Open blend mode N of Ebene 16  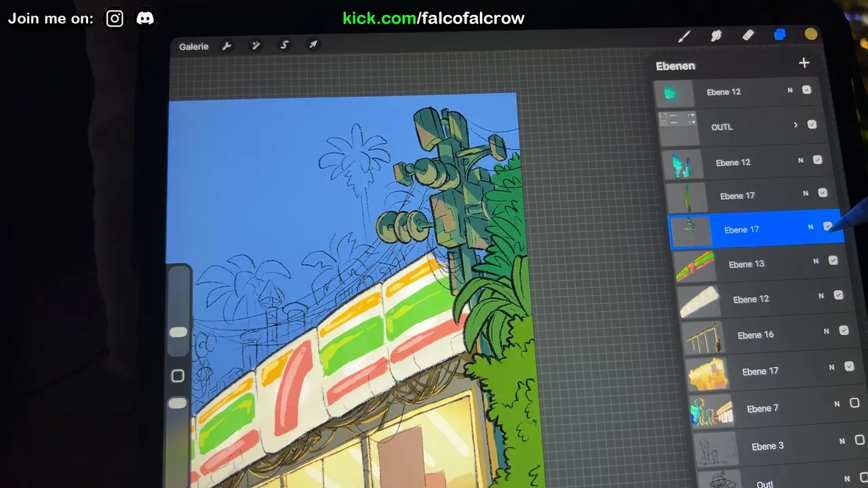point(827,331)
